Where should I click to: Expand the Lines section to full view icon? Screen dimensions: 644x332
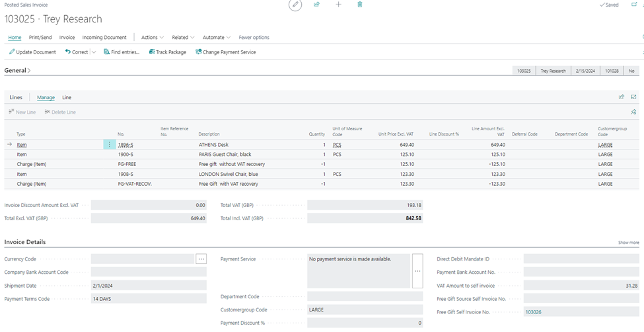tap(633, 97)
